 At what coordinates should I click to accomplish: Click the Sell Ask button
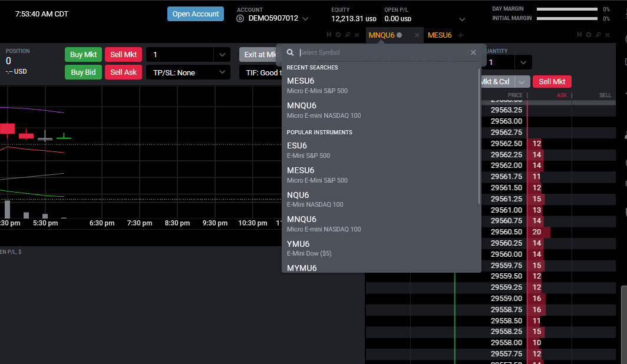(123, 72)
